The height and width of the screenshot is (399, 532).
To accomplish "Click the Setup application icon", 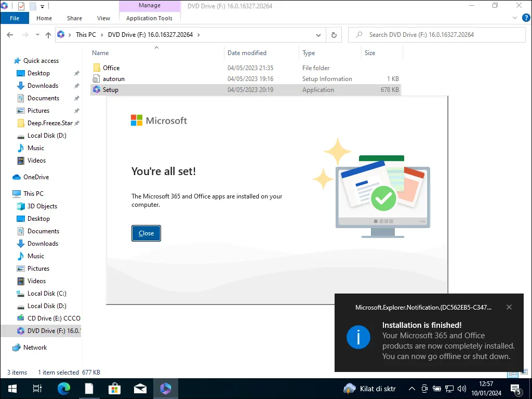I will click(x=98, y=89).
